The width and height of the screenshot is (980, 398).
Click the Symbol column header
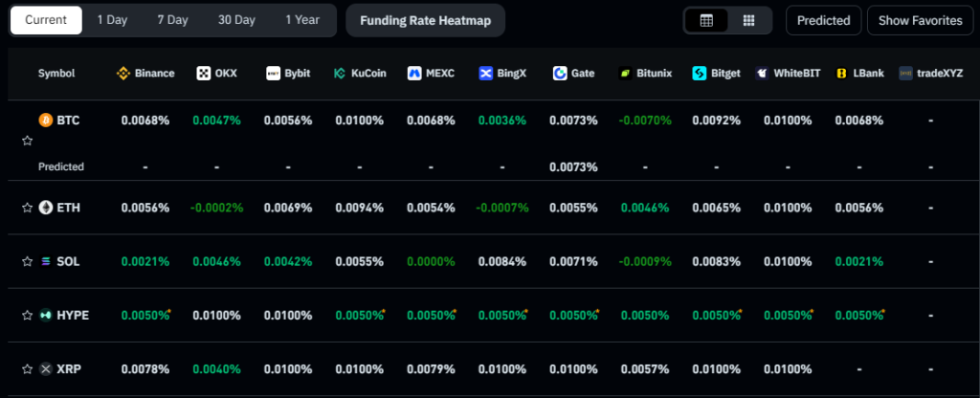(x=56, y=73)
